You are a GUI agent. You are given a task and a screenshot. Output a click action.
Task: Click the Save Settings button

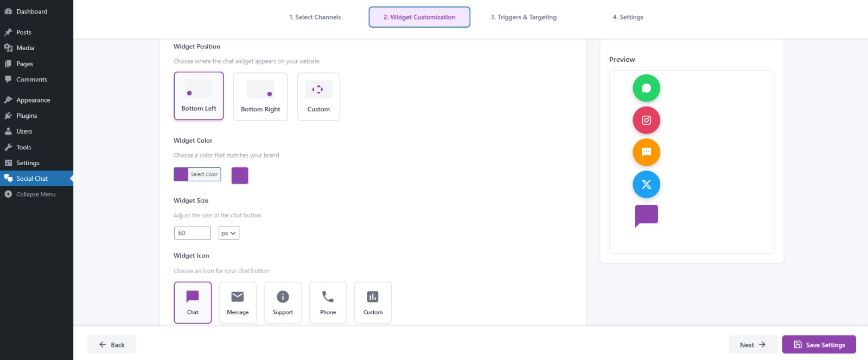[819, 345]
